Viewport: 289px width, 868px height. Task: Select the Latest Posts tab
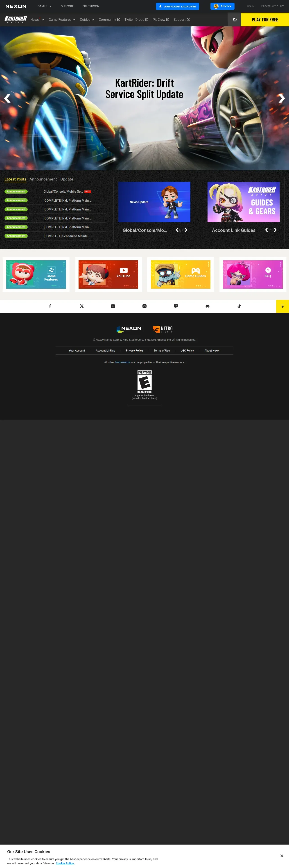15,179
